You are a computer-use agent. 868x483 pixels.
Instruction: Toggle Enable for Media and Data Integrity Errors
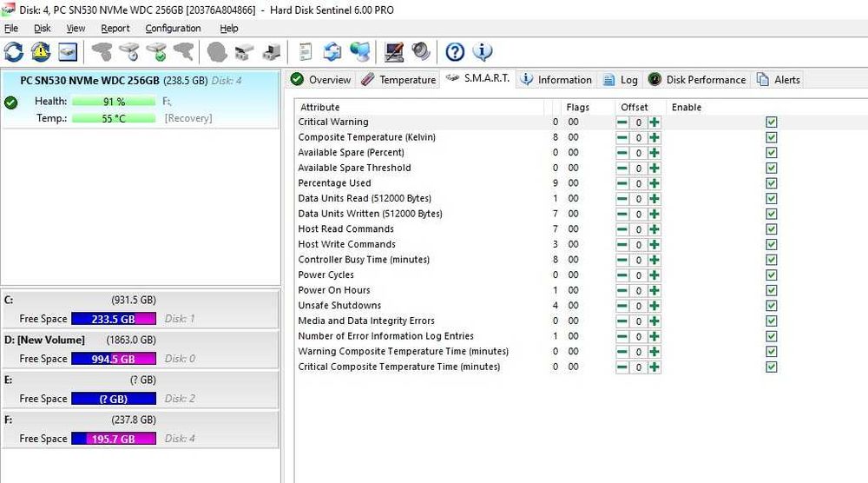pos(771,321)
